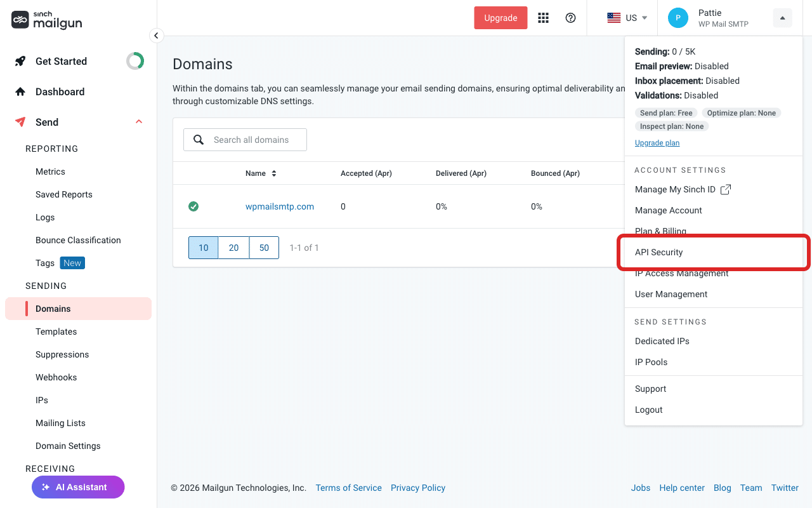Open the apps grid icon
The width and height of the screenshot is (812, 508).
pyautogui.click(x=543, y=18)
